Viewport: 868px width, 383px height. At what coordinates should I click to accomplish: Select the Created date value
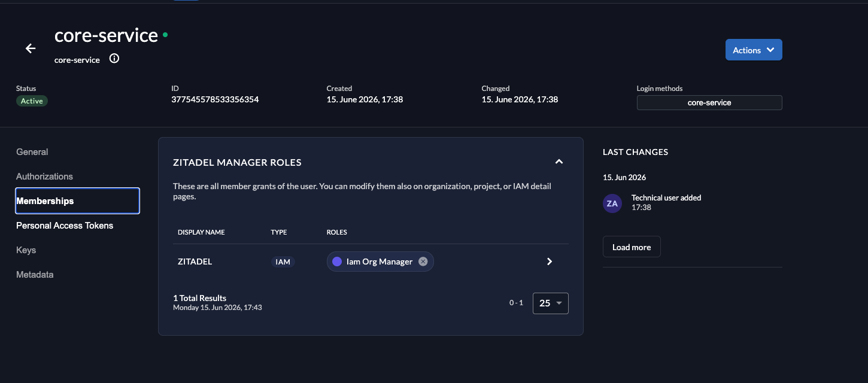coord(365,99)
